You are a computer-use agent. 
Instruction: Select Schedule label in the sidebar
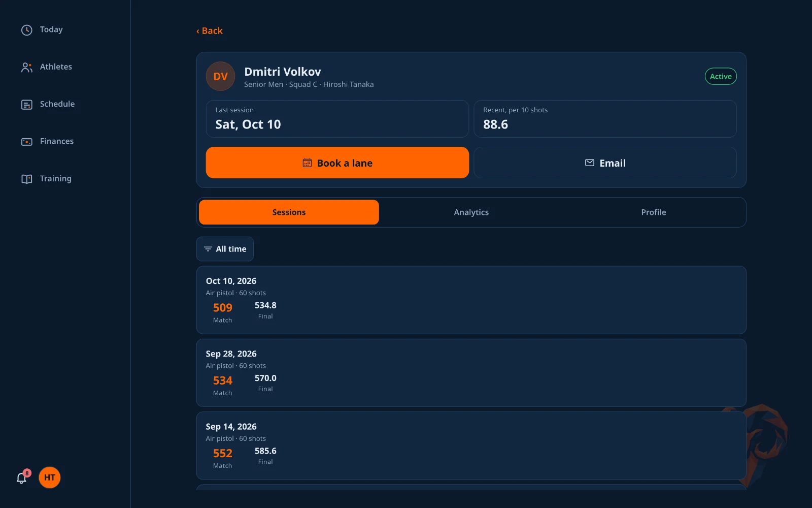(x=57, y=104)
